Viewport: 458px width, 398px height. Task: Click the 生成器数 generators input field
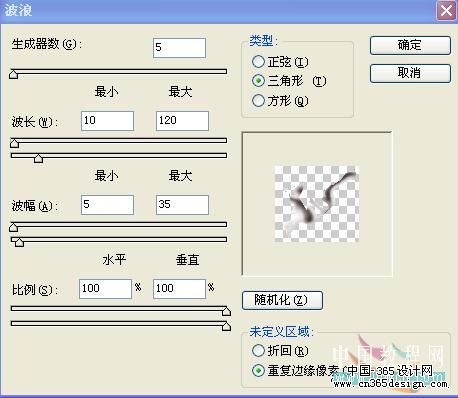pos(179,48)
